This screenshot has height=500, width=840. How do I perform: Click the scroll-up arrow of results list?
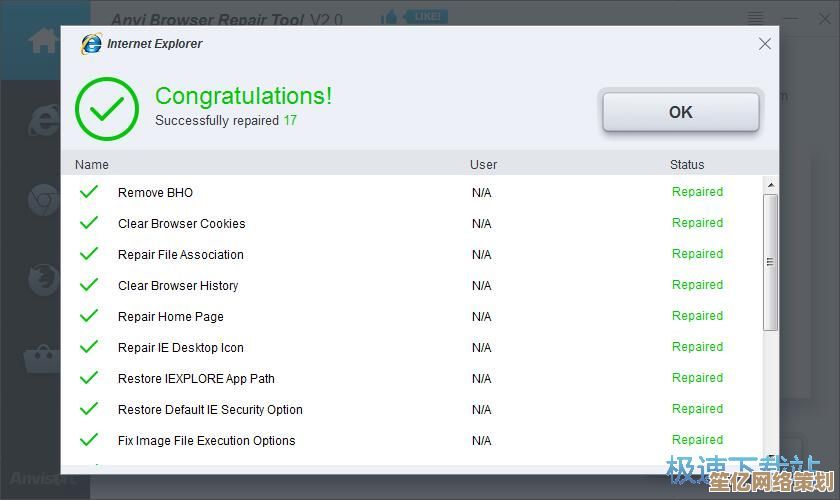(770, 185)
